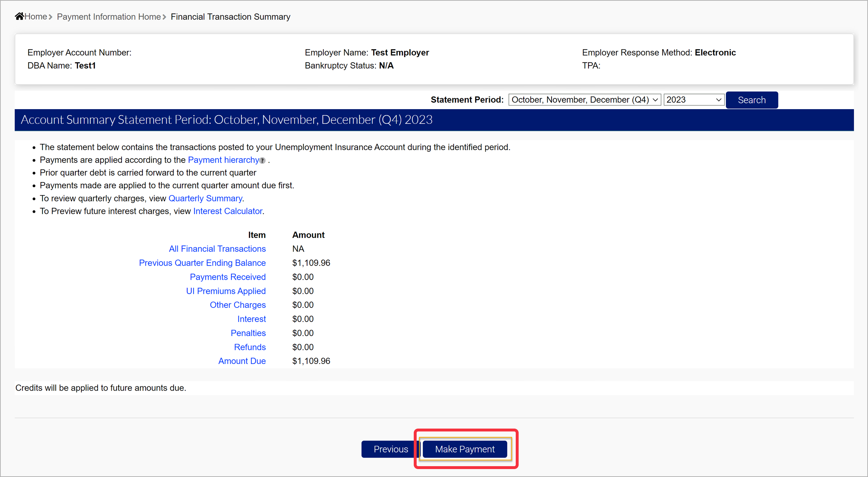868x477 pixels.
Task: Click the Home breadcrumb link
Action: point(35,17)
